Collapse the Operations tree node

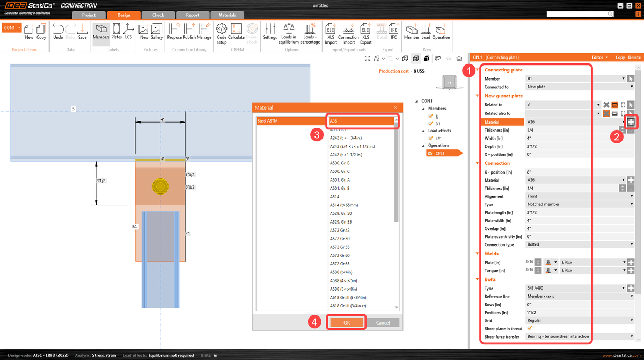click(423, 145)
